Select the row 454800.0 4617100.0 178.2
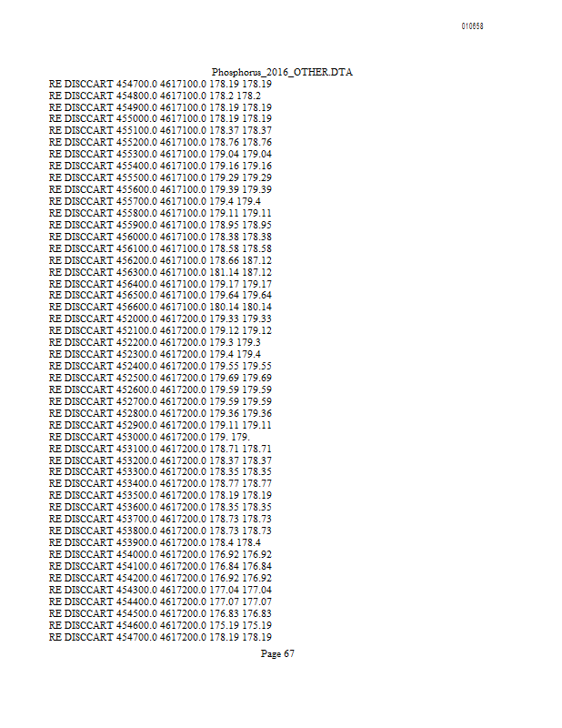This screenshot has width=562, height=728. (x=155, y=96)
